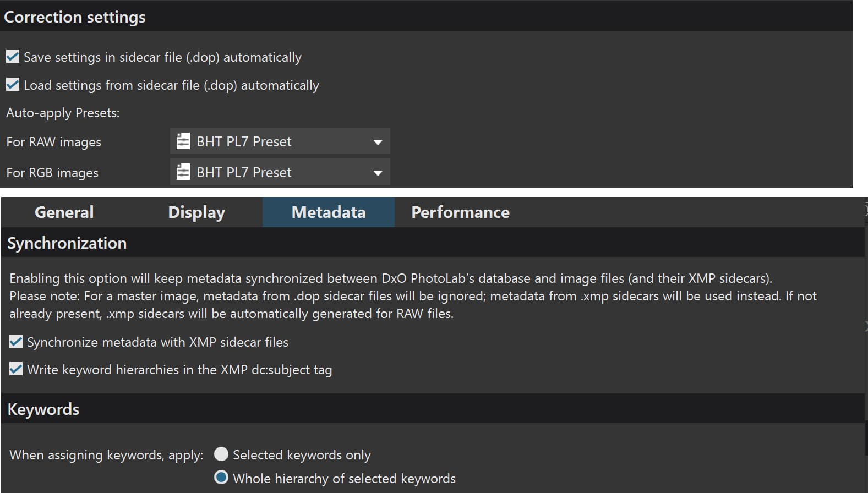Disable Save settings in sidecar file automatically
The width and height of the screenshot is (868, 493).
pos(13,57)
